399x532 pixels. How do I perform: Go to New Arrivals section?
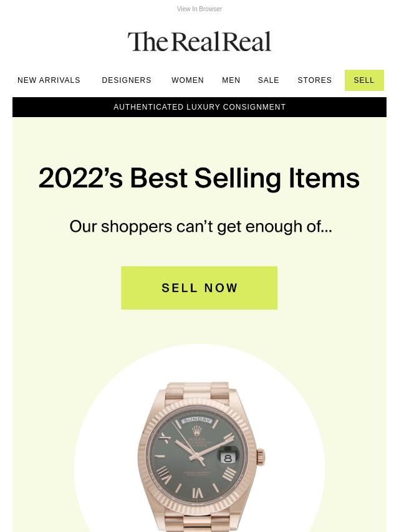[49, 80]
